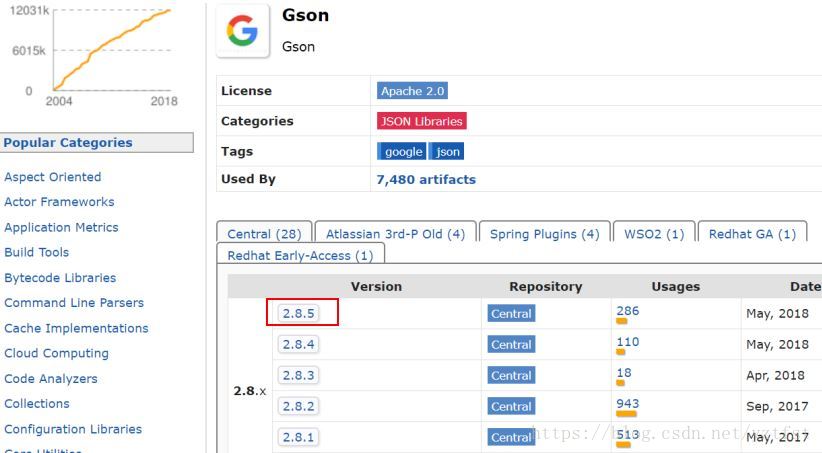This screenshot has width=822, height=453.
Task: Click Central repository badge for 2.8.4
Action: pos(511,344)
